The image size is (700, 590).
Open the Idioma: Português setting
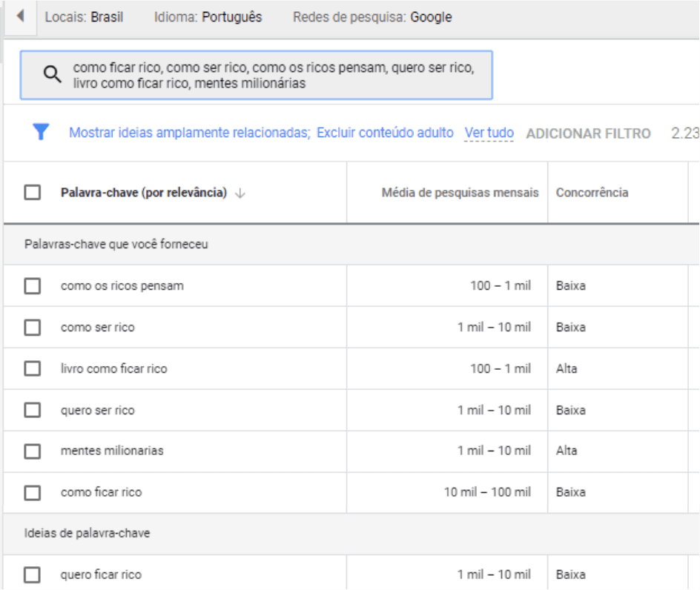click(208, 17)
